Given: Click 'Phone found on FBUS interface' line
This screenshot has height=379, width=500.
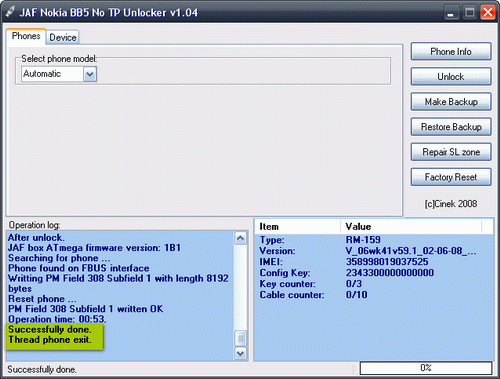Looking at the screenshot, I should pos(79,268).
